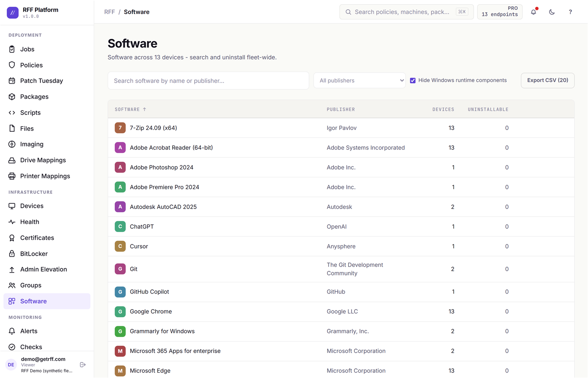
Task: Click the search magnifier icon in top bar
Action: (348, 12)
